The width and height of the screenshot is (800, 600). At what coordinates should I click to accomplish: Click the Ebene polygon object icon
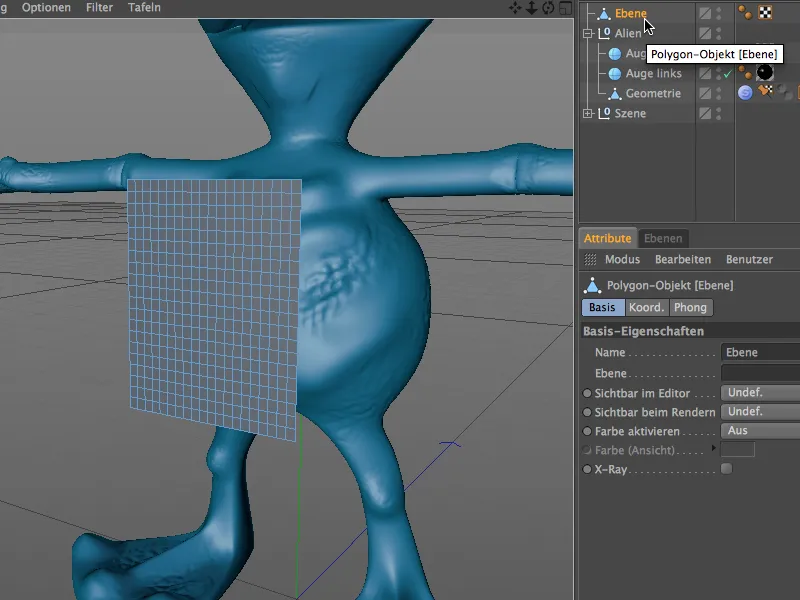(x=604, y=13)
